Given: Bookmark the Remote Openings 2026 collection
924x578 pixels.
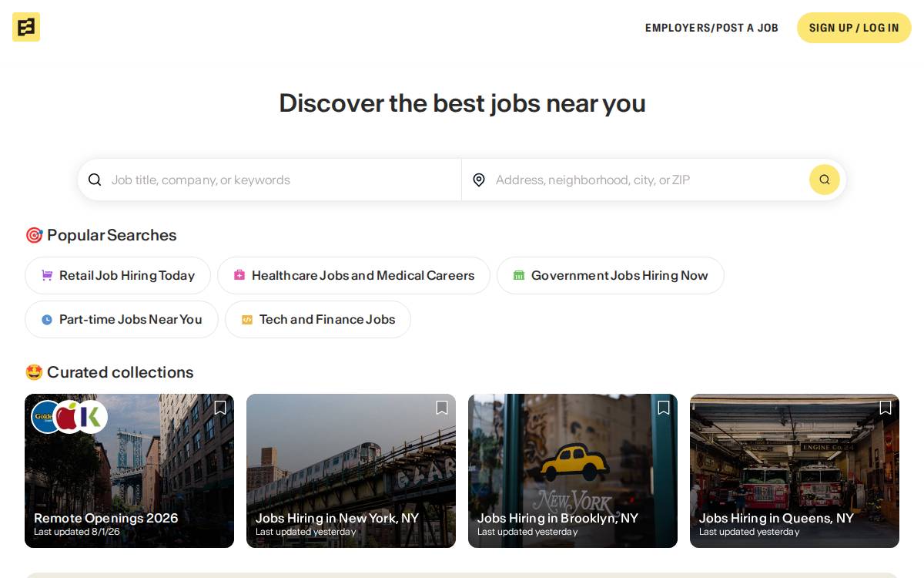Looking at the screenshot, I should click(x=220, y=408).
